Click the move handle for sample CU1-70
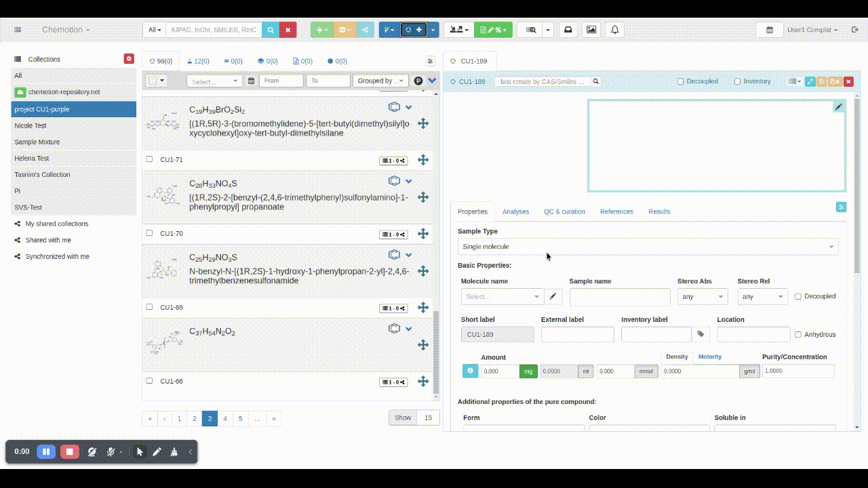The width and height of the screenshot is (868, 488). click(x=422, y=234)
